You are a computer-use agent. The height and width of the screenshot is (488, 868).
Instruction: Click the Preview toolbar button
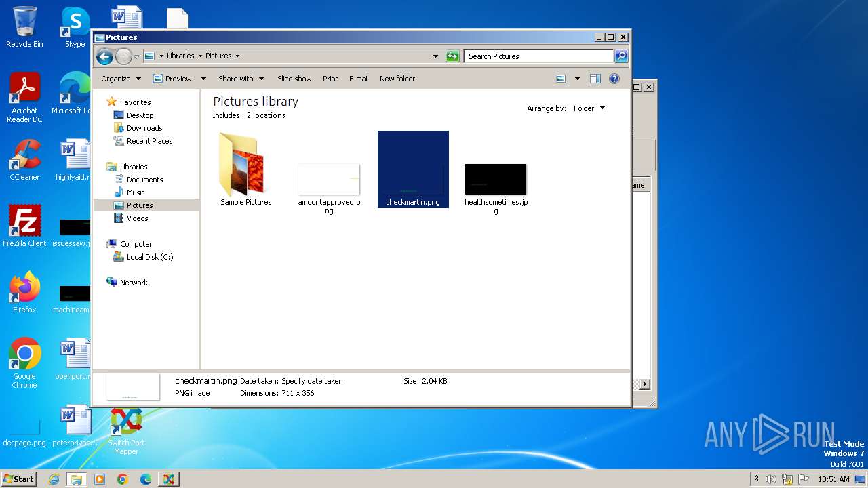click(x=172, y=79)
